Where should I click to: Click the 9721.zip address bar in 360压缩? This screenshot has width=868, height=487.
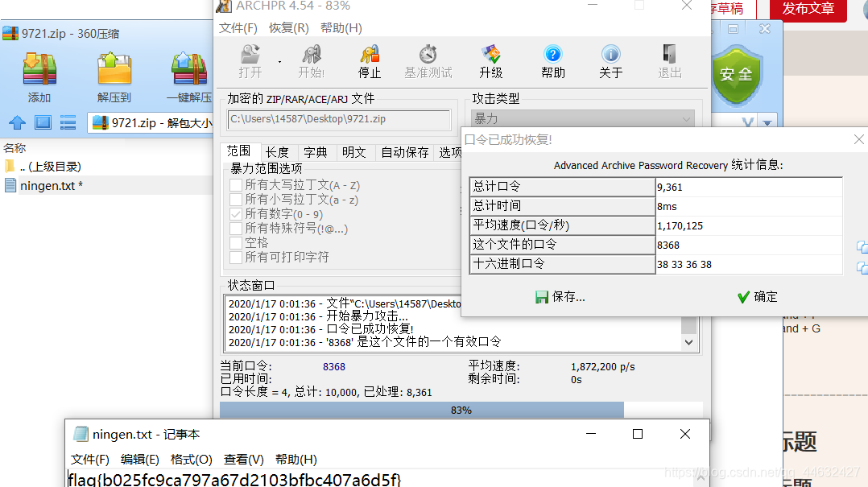pos(151,123)
